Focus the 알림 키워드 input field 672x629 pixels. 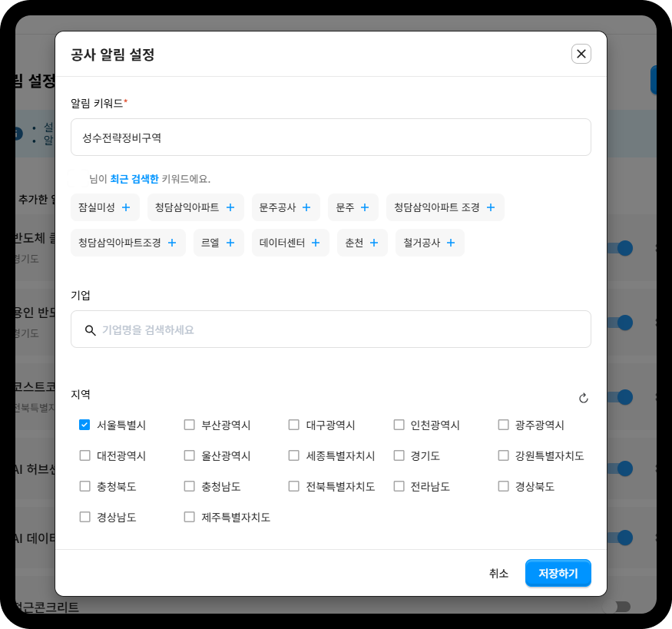tap(331, 137)
